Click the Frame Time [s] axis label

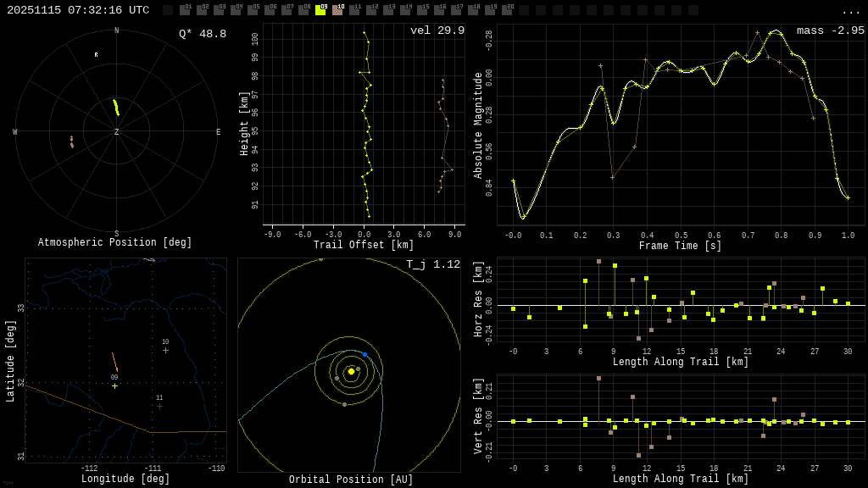pyautogui.click(x=681, y=246)
